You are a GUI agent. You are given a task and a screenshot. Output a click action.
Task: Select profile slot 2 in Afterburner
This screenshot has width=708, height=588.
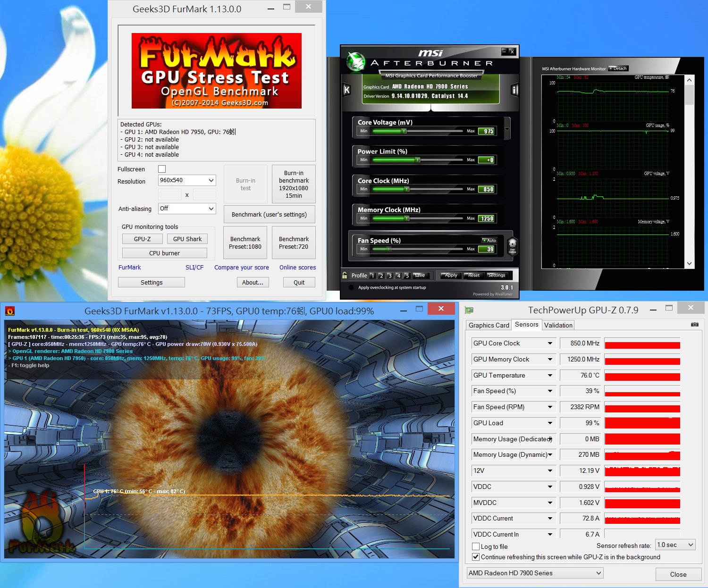coord(381,276)
